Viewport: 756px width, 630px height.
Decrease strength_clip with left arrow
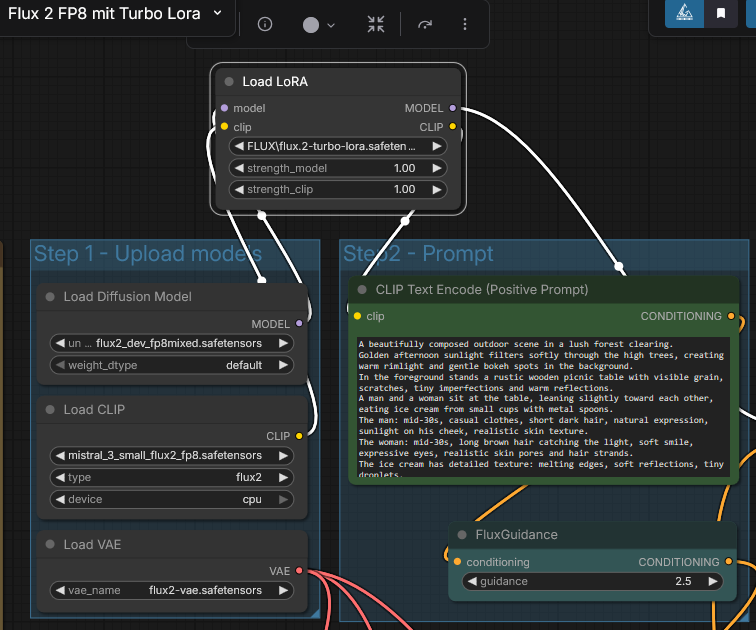click(239, 189)
